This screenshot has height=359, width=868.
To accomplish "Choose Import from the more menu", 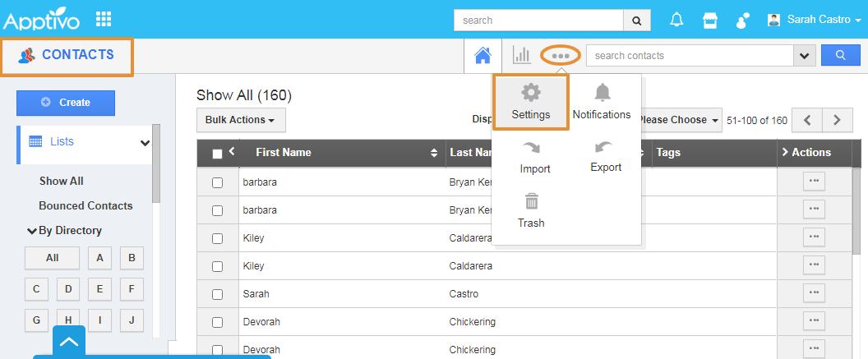I will [535, 157].
